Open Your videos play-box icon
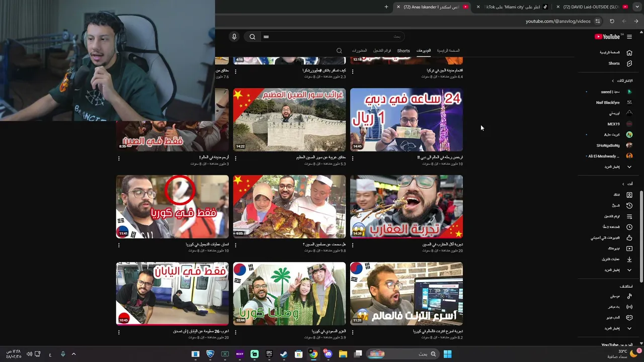644x362 pixels. coord(629,248)
